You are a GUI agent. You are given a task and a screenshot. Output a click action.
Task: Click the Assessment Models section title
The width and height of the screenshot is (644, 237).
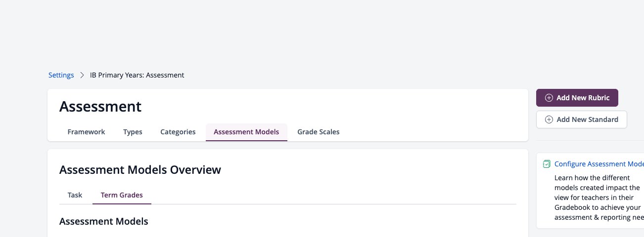[104, 221]
